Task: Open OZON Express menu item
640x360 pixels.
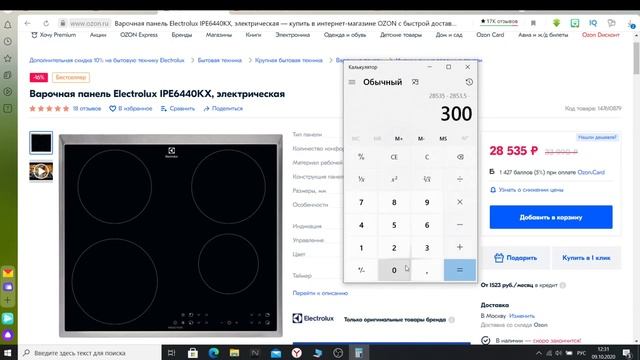Action: 139,35
